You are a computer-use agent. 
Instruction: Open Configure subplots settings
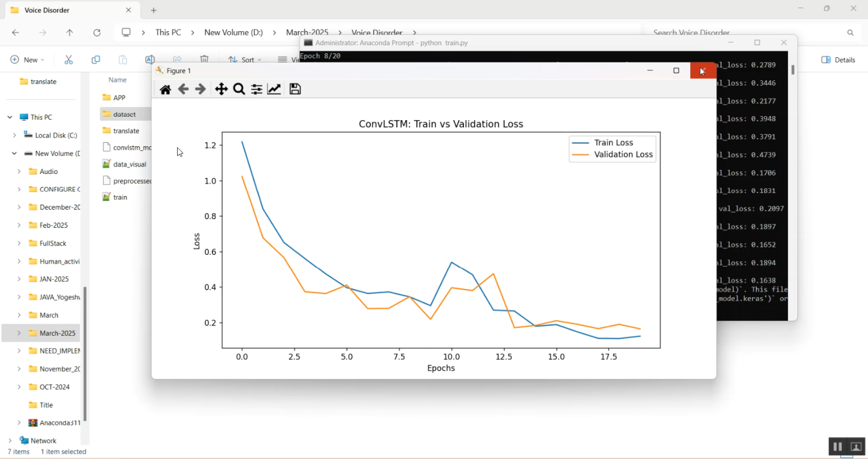(256, 89)
